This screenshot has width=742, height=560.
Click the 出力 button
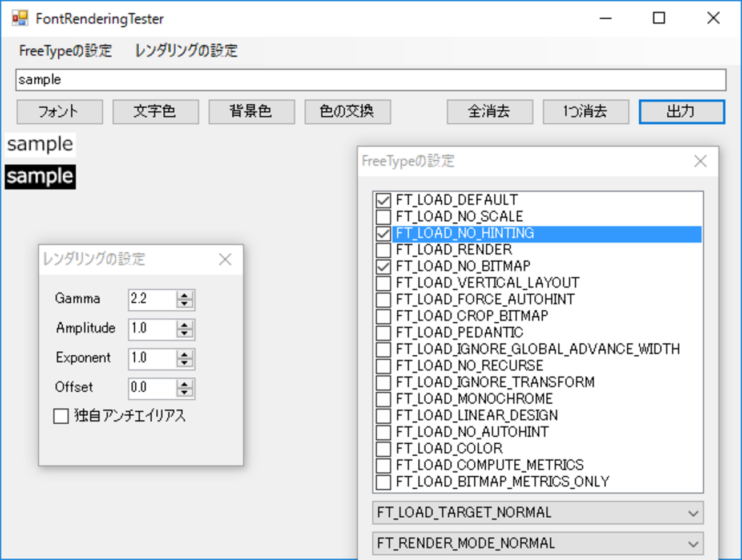click(682, 112)
